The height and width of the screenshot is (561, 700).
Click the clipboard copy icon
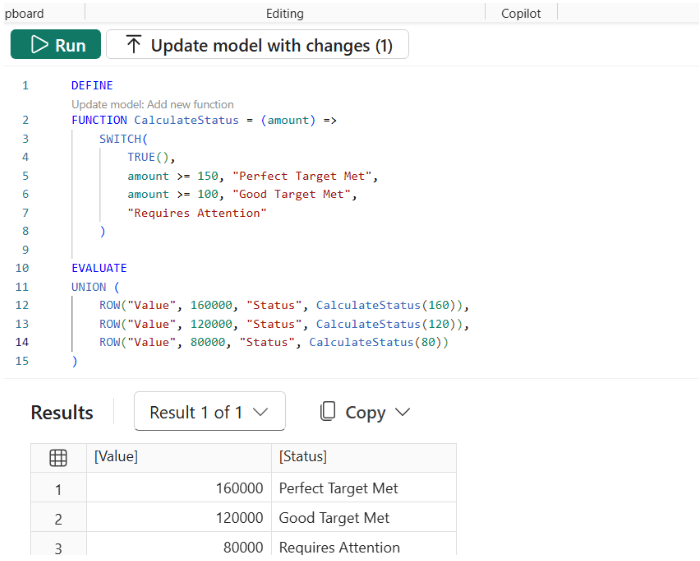(328, 411)
